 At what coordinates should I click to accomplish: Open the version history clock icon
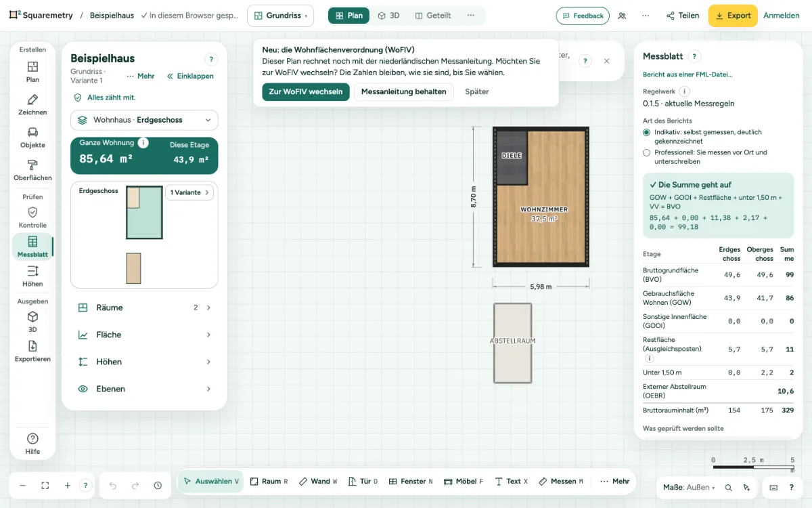pyautogui.click(x=158, y=486)
